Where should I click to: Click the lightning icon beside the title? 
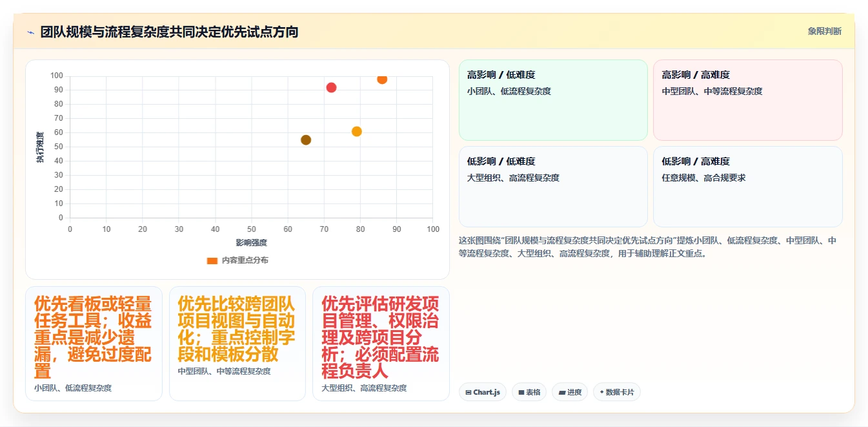[30, 32]
